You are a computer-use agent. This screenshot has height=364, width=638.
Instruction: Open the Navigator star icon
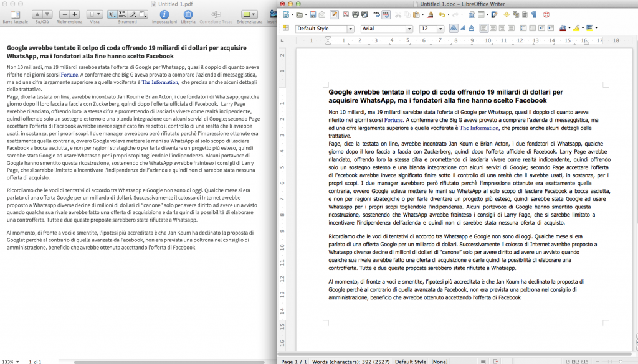pos(507,15)
